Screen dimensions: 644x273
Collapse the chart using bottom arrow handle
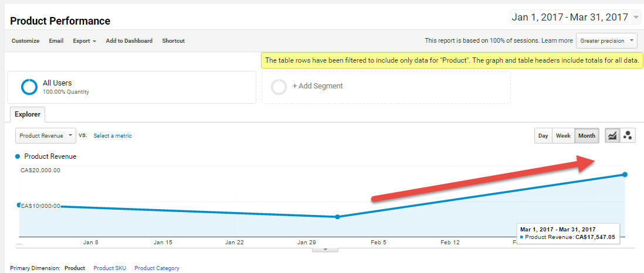pos(327,249)
